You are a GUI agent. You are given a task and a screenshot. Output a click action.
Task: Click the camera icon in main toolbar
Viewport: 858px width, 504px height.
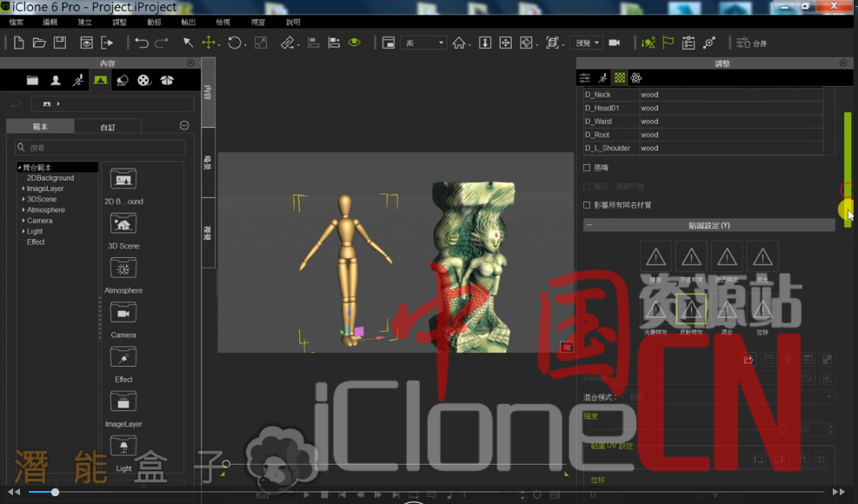(x=614, y=43)
